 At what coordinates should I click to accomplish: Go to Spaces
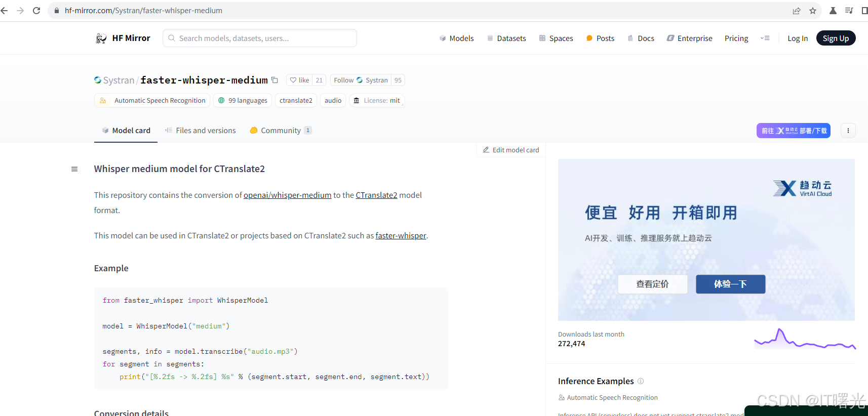pos(556,38)
